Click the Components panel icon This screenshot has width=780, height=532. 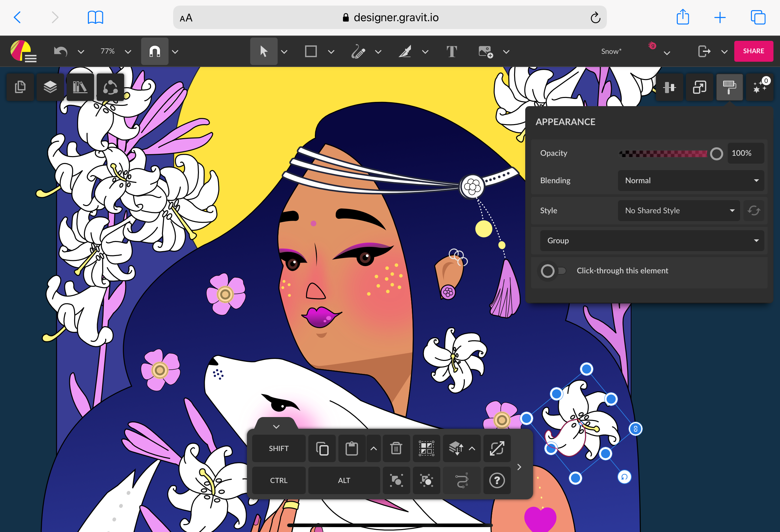[109, 87]
